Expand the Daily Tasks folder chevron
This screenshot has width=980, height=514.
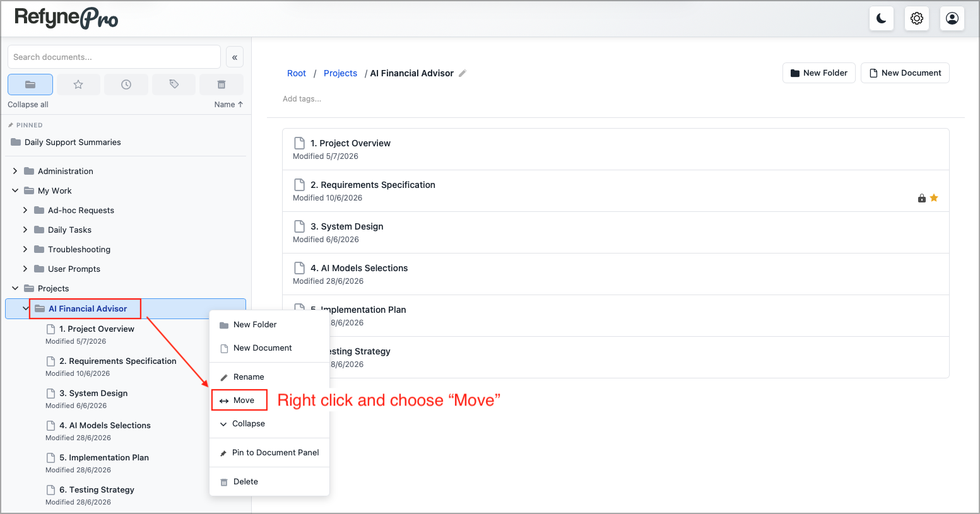click(x=25, y=230)
